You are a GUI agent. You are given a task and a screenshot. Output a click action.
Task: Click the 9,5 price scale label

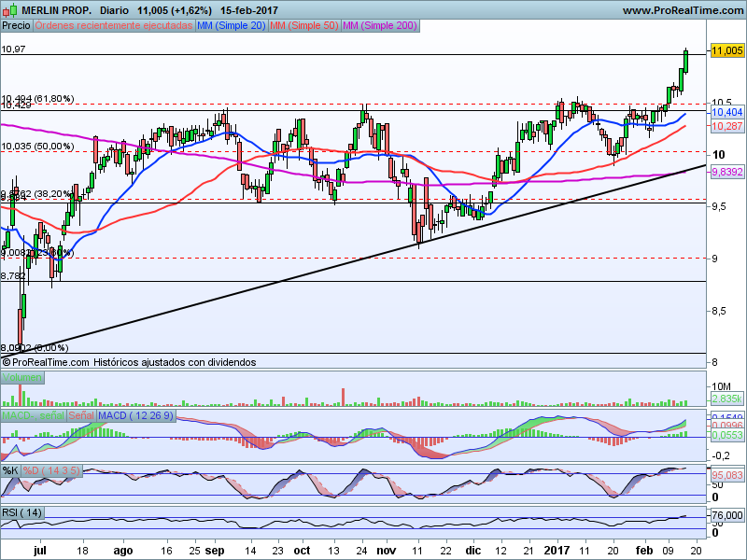coord(719,206)
